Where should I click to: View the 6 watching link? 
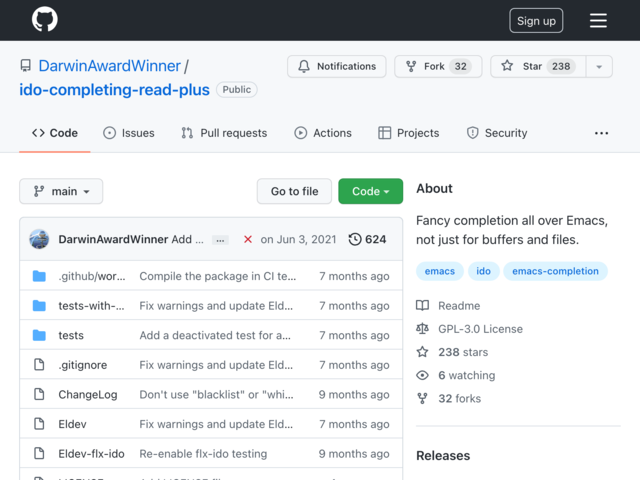click(x=456, y=376)
